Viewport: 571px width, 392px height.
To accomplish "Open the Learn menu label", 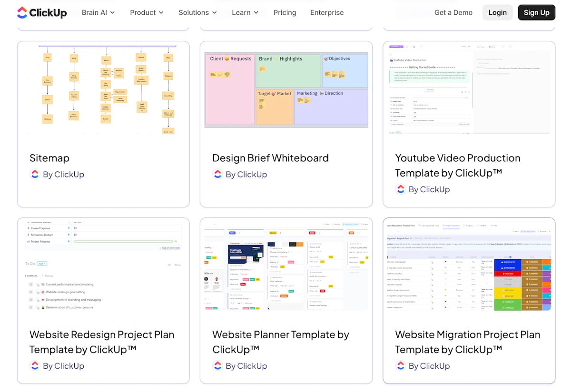I will click(241, 13).
